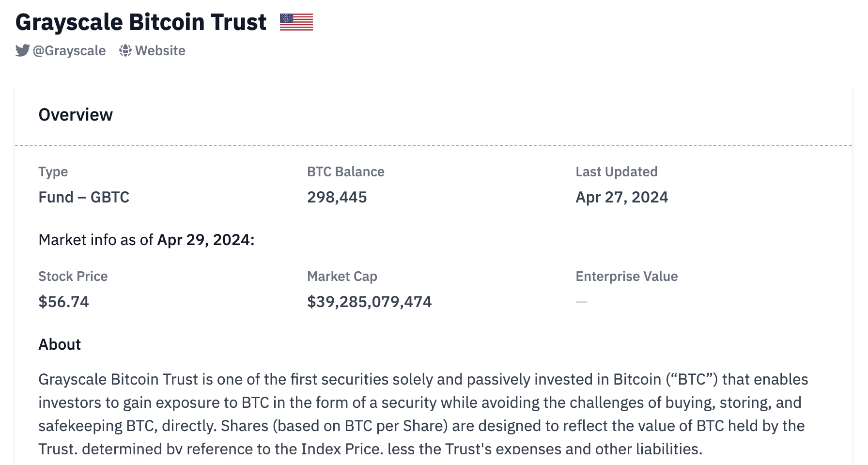The height and width of the screenshot is (465, 868).
Task: Open the Website link
Action: pyautogui.click(x=160, y=51)
